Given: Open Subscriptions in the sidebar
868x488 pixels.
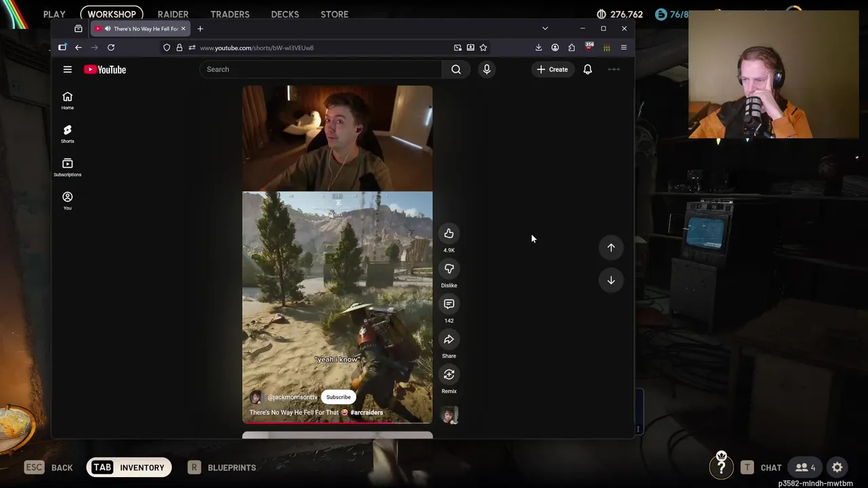Looking at the screenshot, I should coord(67,167).
